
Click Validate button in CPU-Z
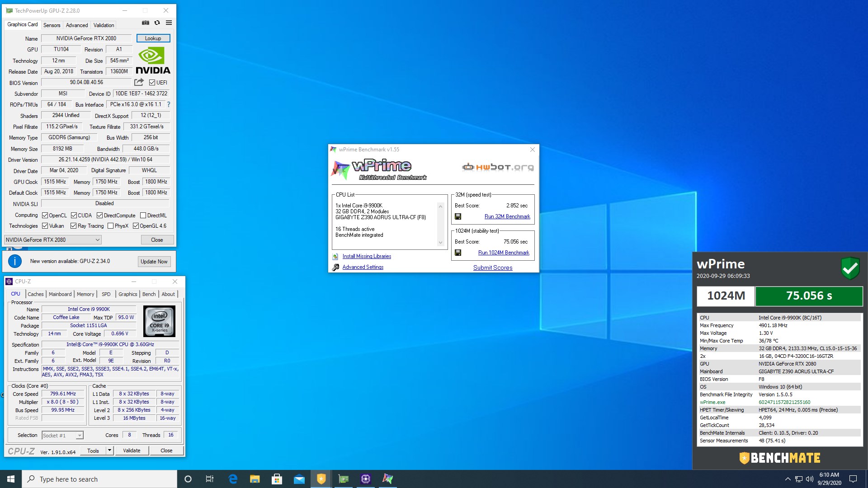pos(132,450)
